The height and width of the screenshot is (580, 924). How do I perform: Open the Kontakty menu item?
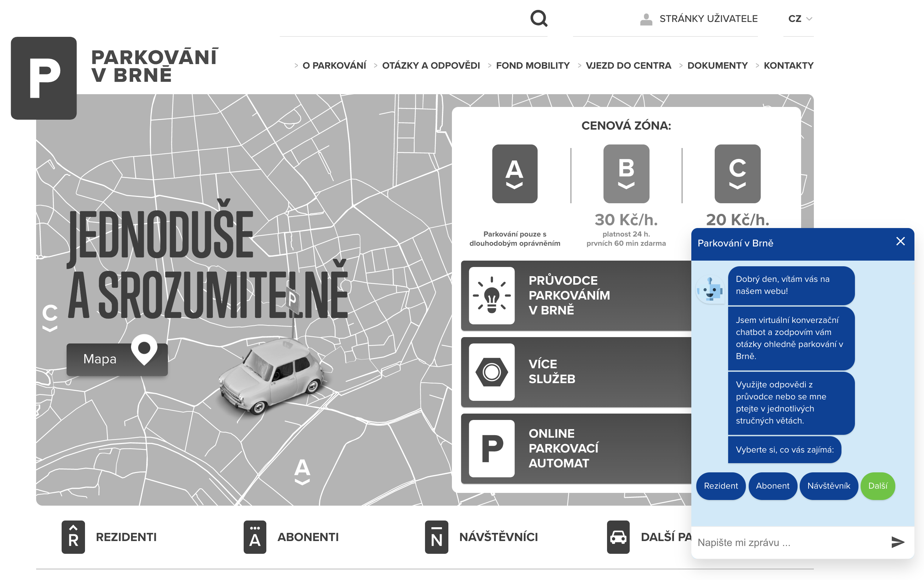coord(788,66)
